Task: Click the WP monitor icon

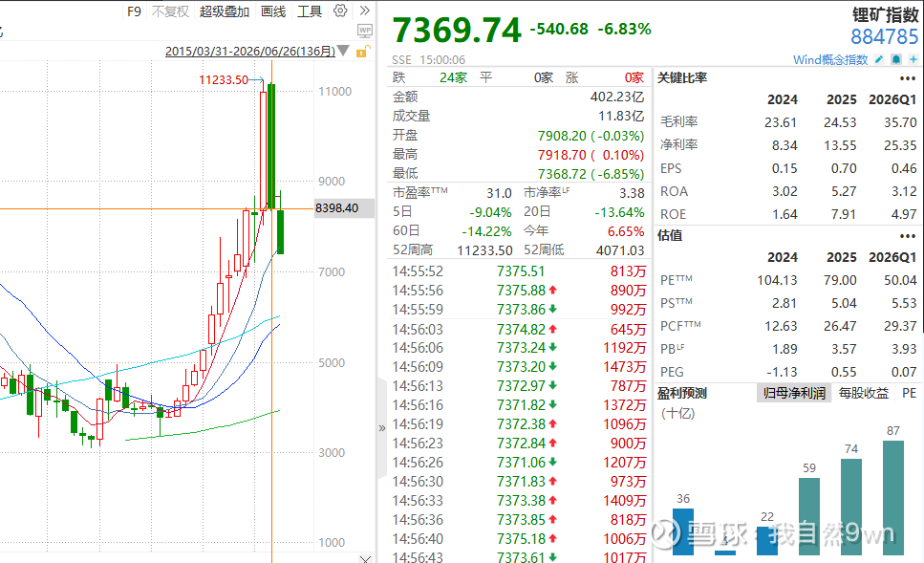Action: (365, 31)
